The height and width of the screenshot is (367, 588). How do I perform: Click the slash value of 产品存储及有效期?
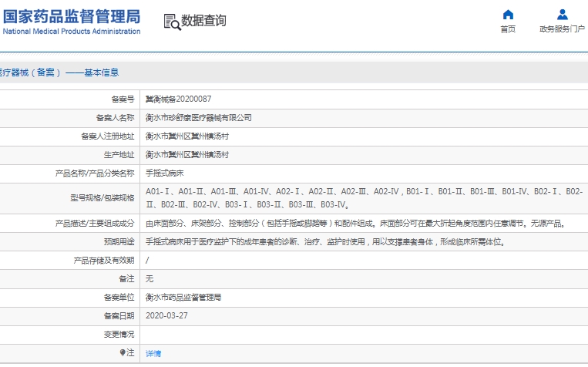tap(147, 260)
